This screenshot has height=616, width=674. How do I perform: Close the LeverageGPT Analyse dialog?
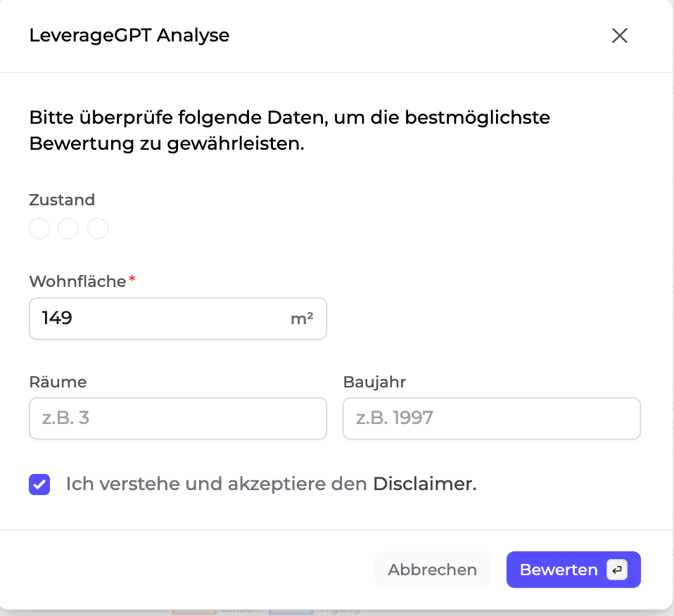click(x=619, y=36)
